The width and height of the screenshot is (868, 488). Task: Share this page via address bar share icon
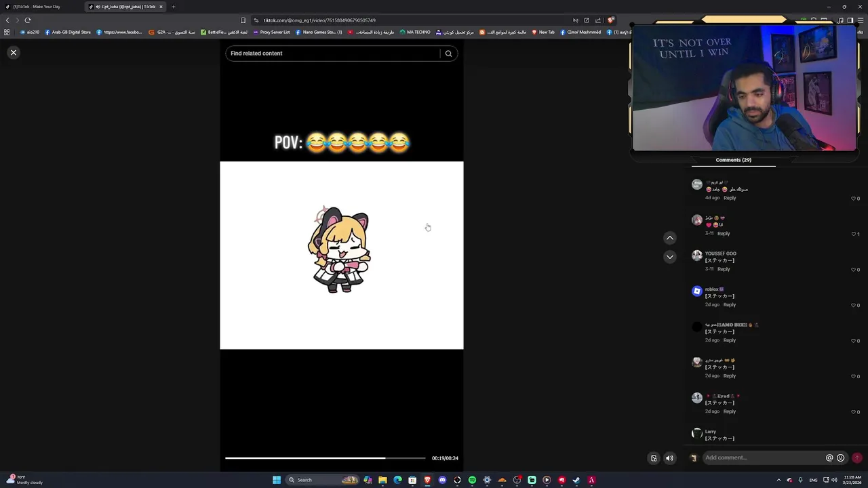point(598,20)
